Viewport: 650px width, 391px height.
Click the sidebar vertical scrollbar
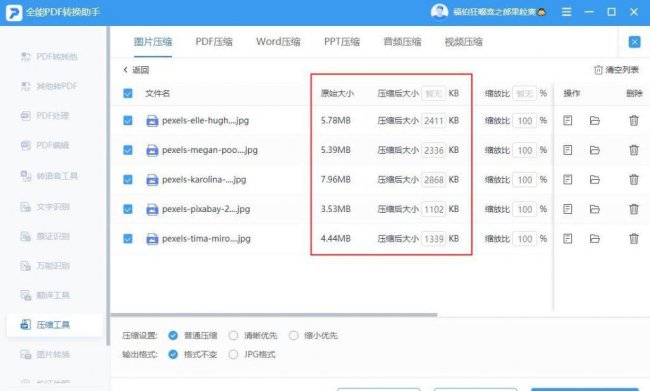pyautogui.click(x=108, y=186)
